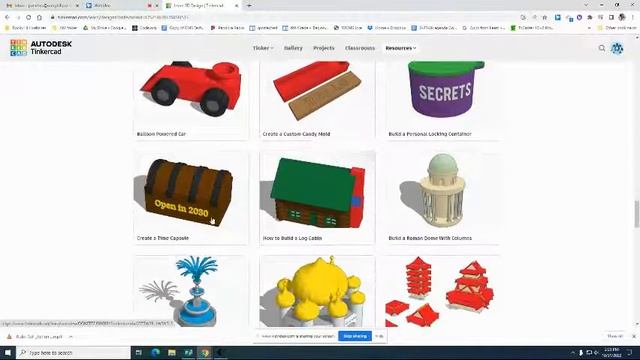The height and width of the screenshot is (360, 640).
Task: Click 'Hide' on the screen sharing bar
Action: click(x=379, y=336)
